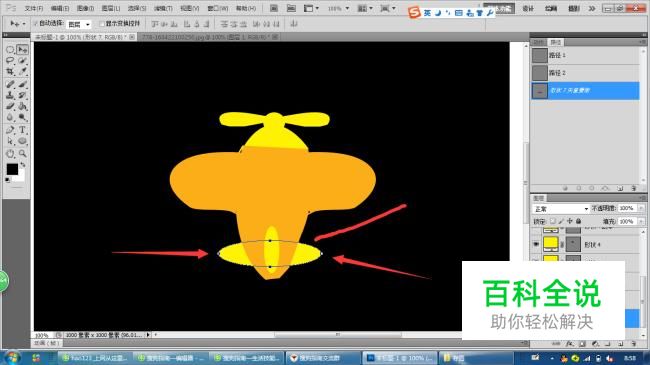Open the 文件(F) menu
This screenshot has width=650, height=365.
(x=34, y=8)
